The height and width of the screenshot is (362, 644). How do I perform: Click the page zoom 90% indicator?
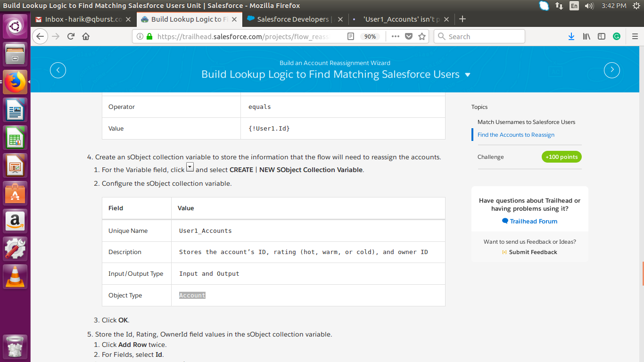pyautogui.click(x=371, y=36)
